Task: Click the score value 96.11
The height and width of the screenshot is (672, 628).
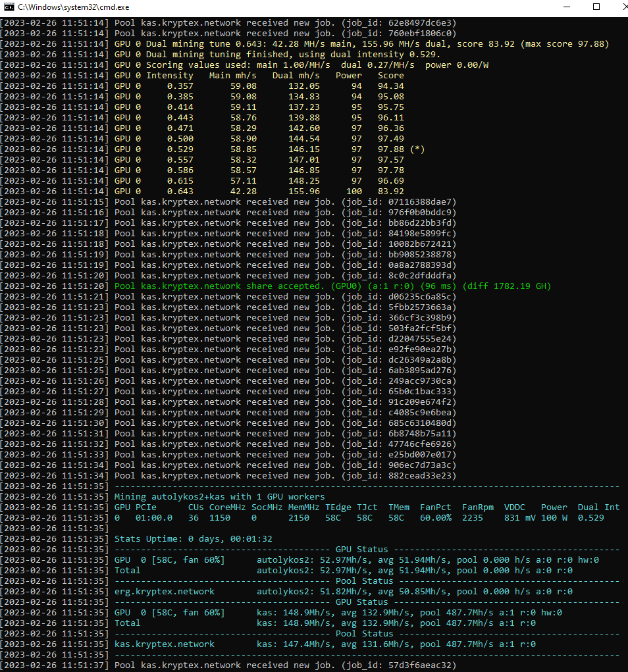Action: pyautogui.click(x=391, y=117)
